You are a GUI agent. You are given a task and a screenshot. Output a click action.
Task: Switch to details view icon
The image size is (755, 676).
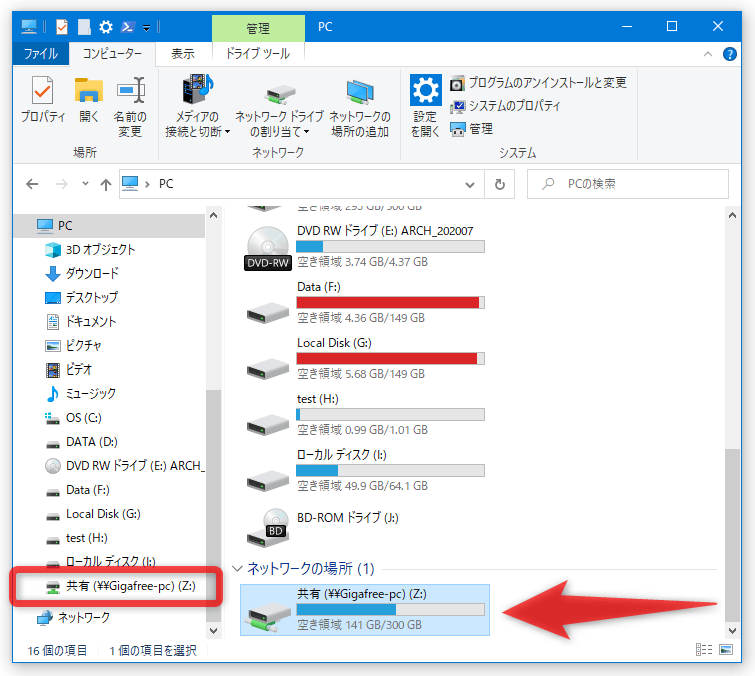(704, 650)
